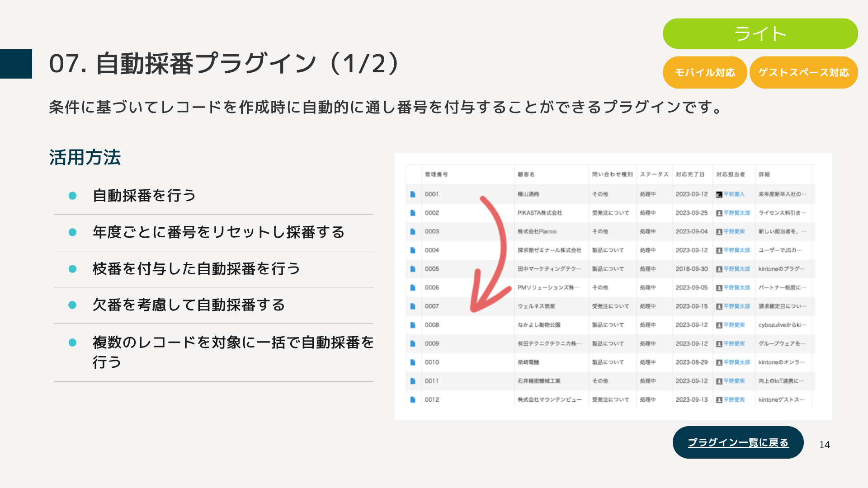The image size is (868, 488).
Task: Click the dark blue square beside slide title
Action: pyautogui.click(x=16, y=64)
